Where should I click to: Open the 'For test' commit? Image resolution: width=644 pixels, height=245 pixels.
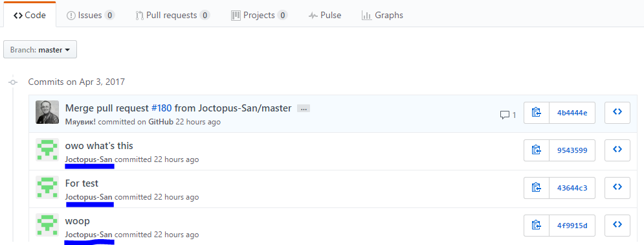pos(82,183)
